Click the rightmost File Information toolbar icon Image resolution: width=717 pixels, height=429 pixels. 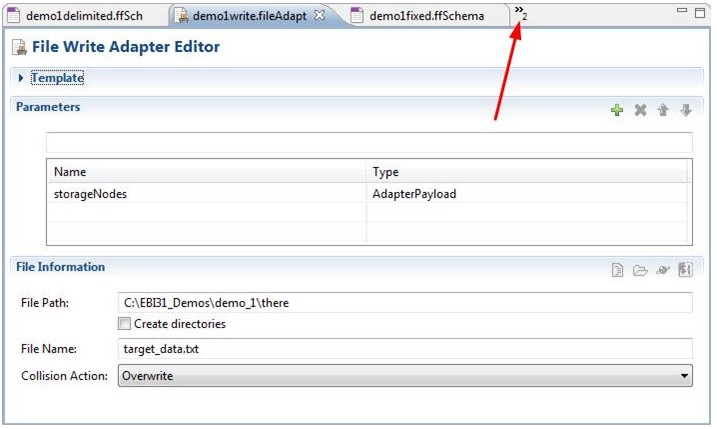click(685, 269)
